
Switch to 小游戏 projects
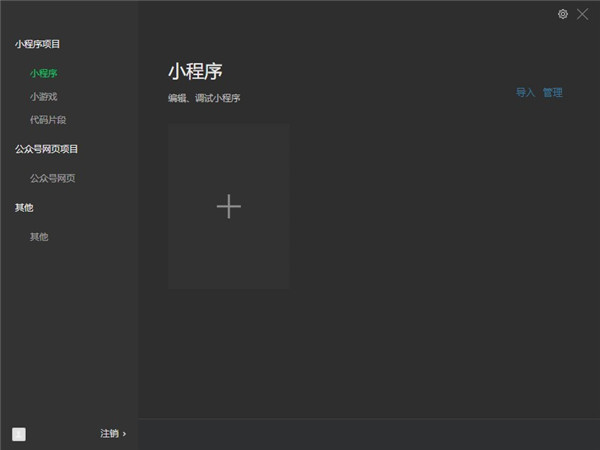44,96
